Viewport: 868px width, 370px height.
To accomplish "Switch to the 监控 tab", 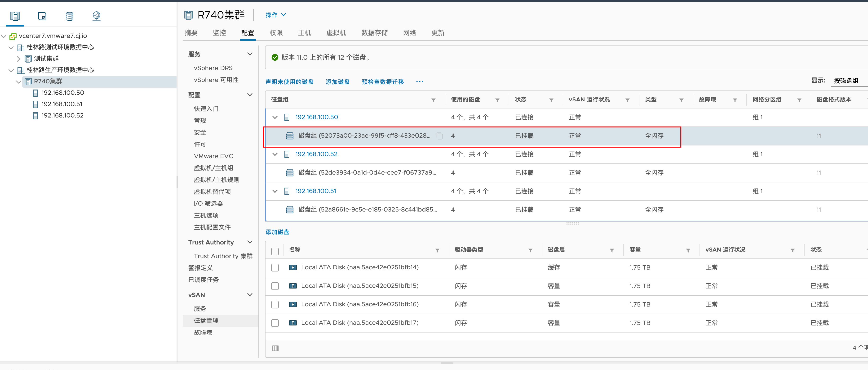I will coord(219,33).
